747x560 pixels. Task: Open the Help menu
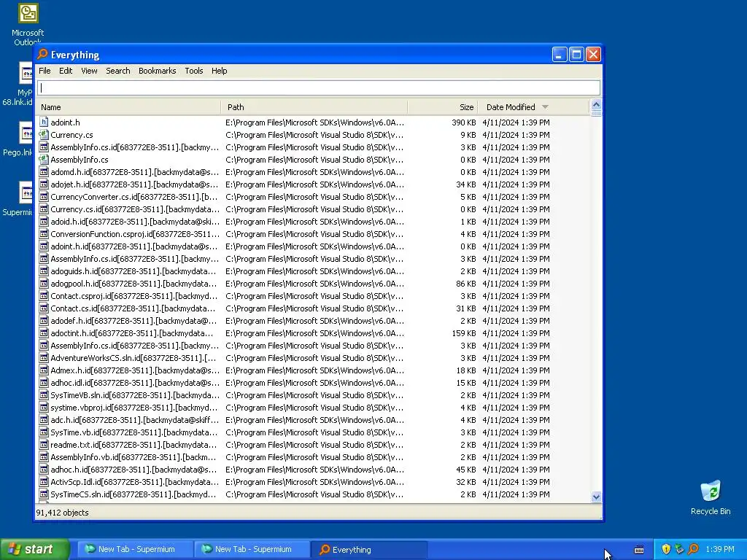219,71
